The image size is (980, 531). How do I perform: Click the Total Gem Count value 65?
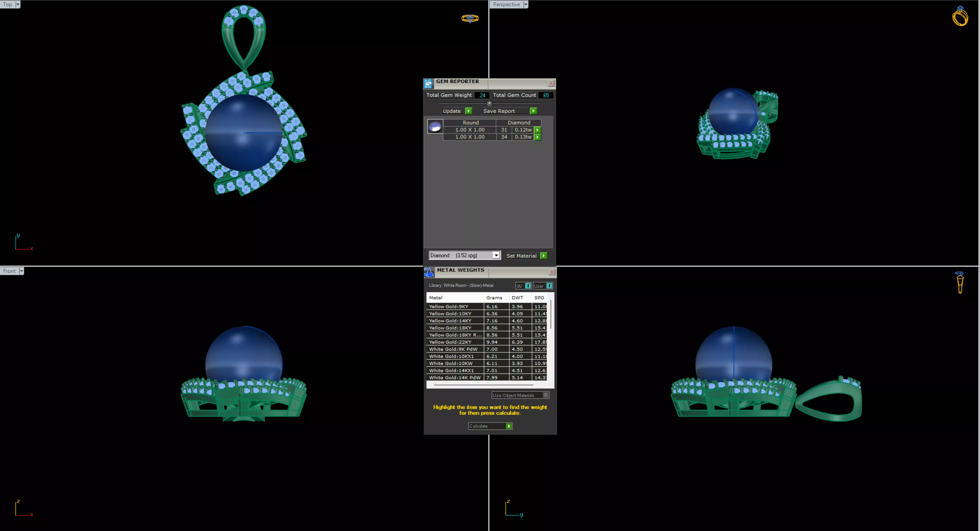click(546, 95)
